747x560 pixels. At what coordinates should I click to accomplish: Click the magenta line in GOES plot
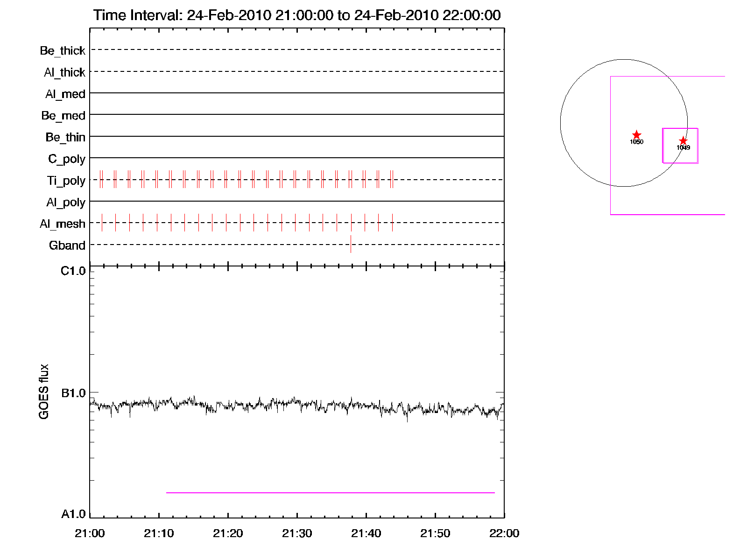330,492
